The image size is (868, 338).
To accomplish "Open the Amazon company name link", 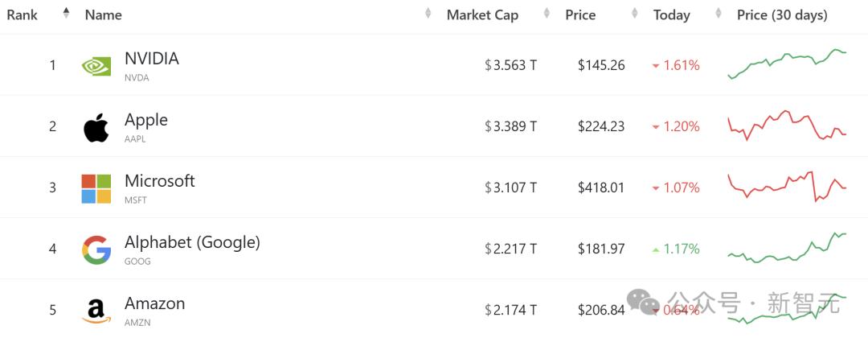I will tap(154, 303).
